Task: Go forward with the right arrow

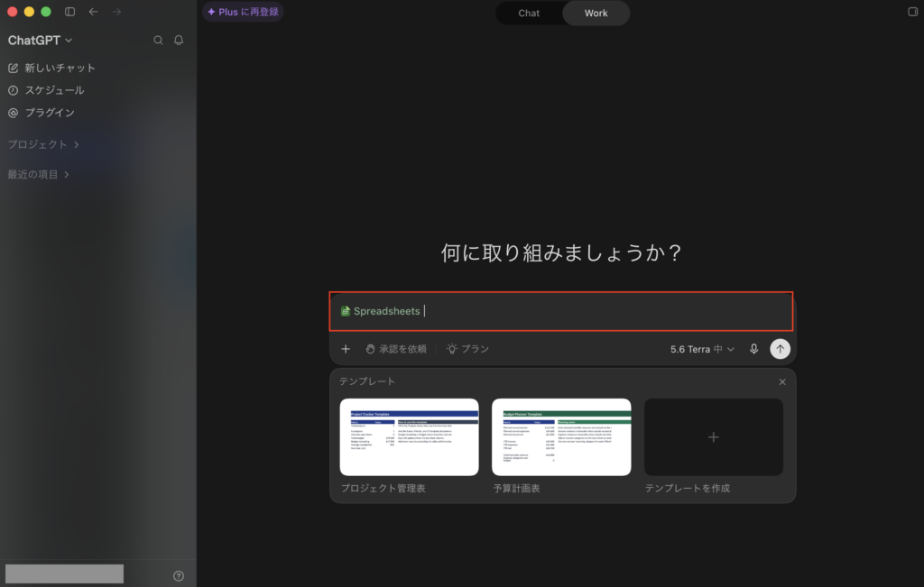Action: [116, 12]
